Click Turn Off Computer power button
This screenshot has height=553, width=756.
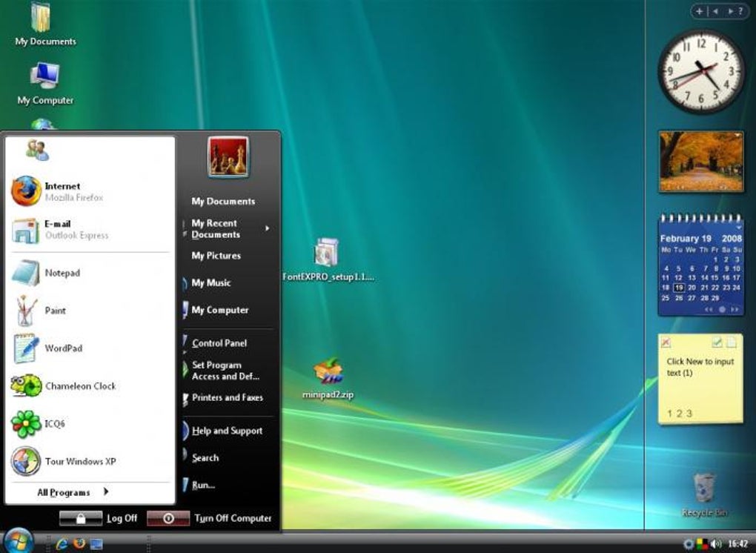click(x=168, y=518)
